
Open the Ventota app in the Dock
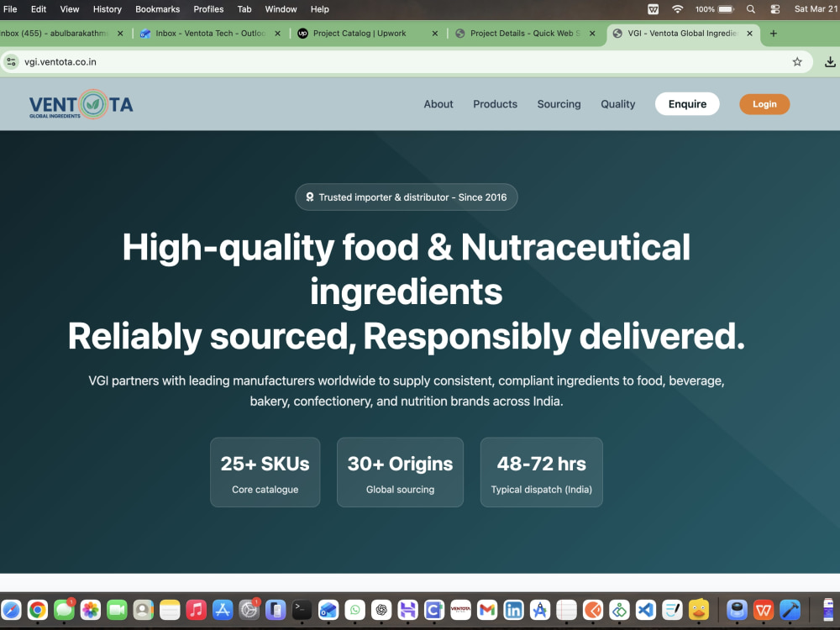[460, 610]
